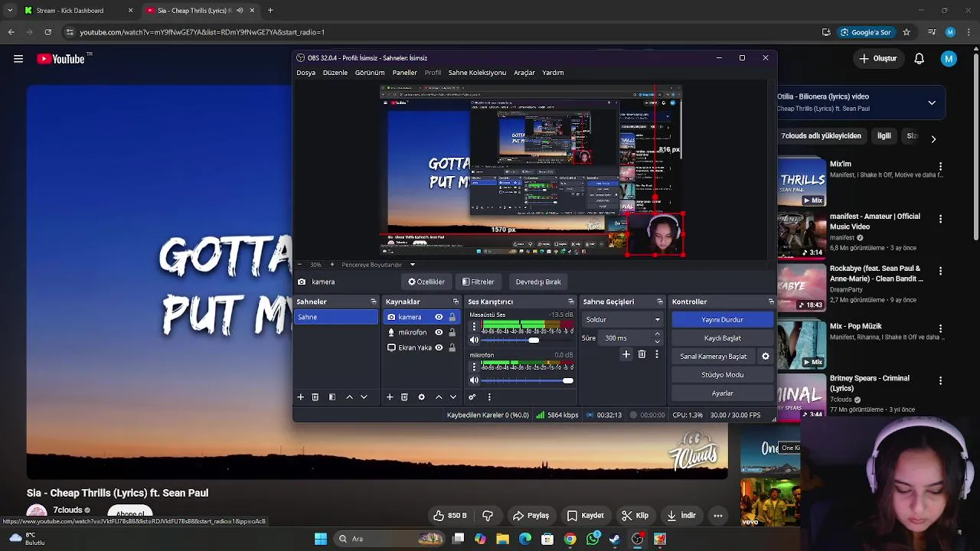The width and height of the screenshot is (980, 551).
Task: Add a scene transition with plus icon
Action: click(626, 354)
